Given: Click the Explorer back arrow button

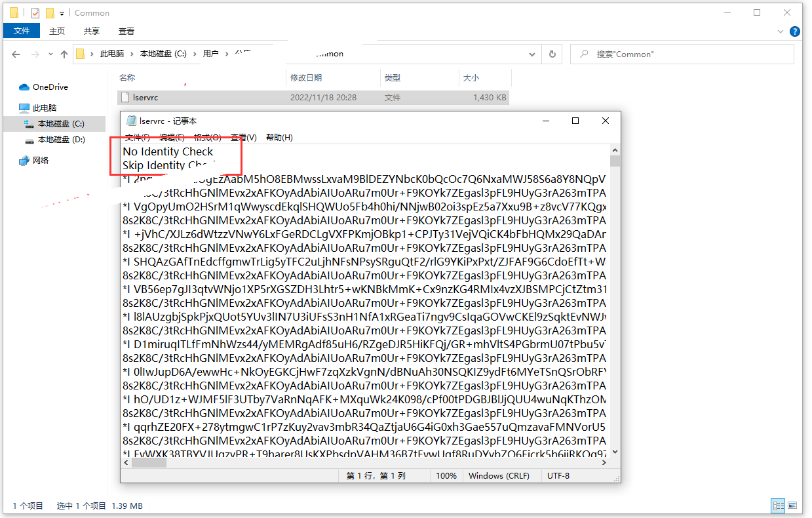Looking at the screenshot, I should point(17,54).
